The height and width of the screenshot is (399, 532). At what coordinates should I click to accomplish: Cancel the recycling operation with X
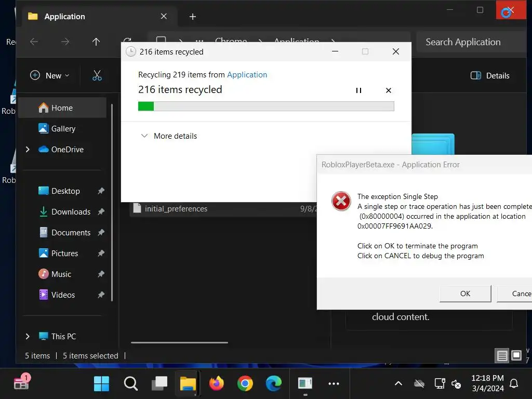click(389, 90)
